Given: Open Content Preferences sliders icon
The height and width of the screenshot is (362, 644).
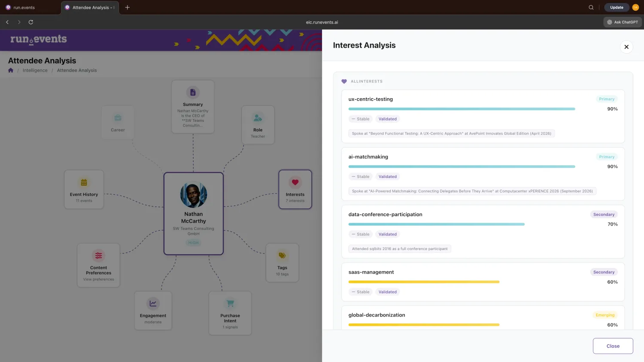Looking at the screenshot, I should tap(99, 256).
